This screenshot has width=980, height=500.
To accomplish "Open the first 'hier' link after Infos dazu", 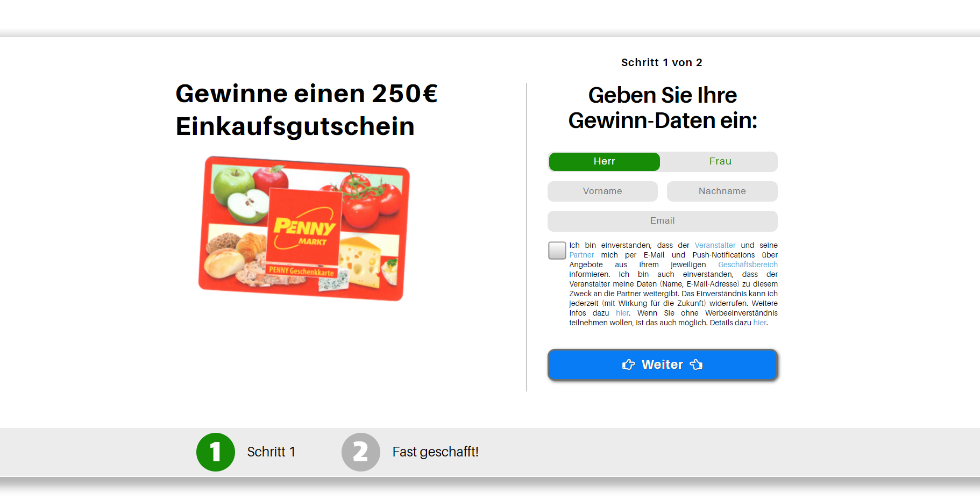I will pyautogui.click(x=622, y=313).
